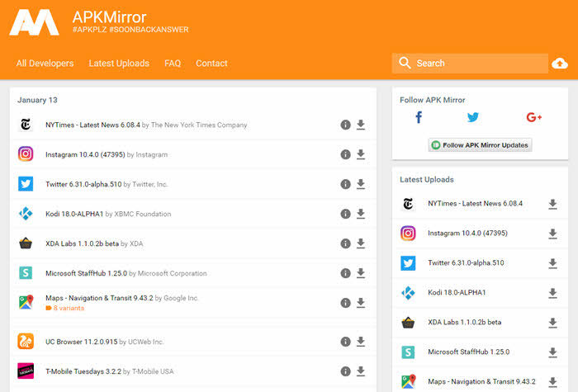Open the T-Mobile USA developer link
The image size is (578, 392).
[x=153, y=371]
